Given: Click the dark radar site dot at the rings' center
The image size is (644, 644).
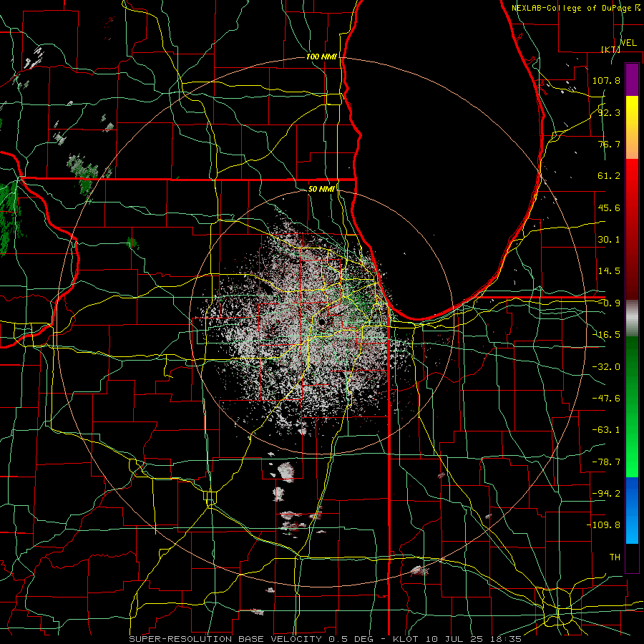Looking at the screenshot, I should pyautogui.click(x=321, y=321).
